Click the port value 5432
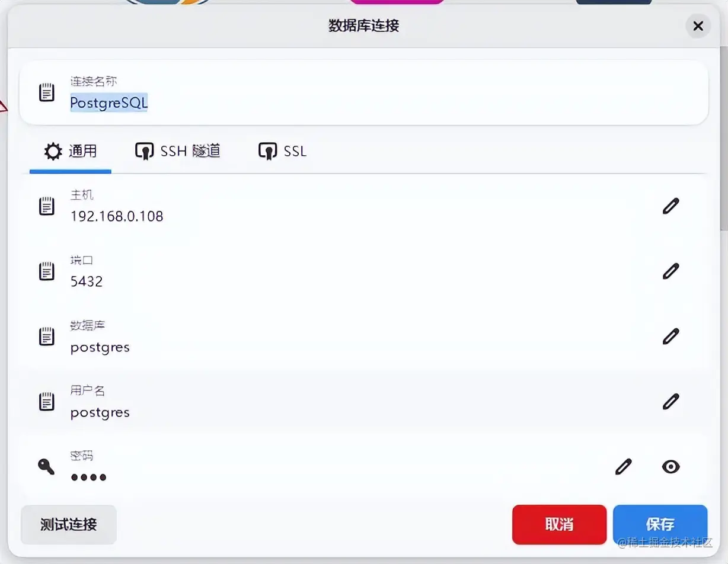Viewport: 728px width, 564px height. click(x=87, y=281)
